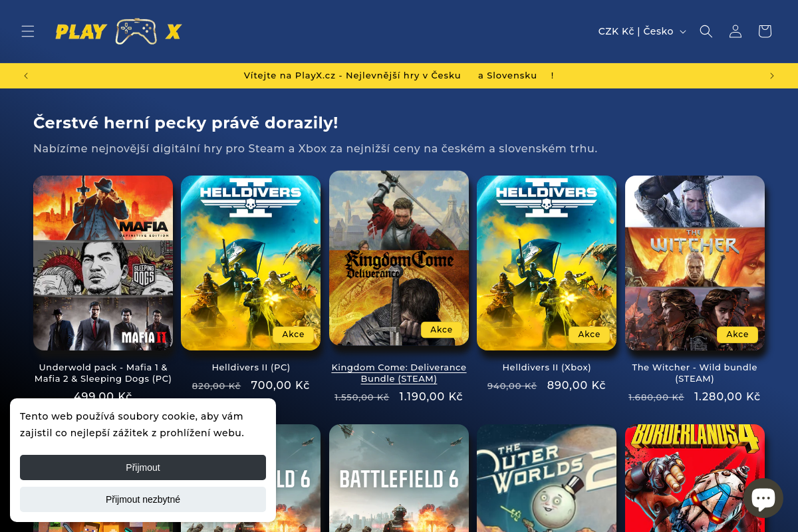
Task: Click the cookie notice message text
Action: point(132,424)
